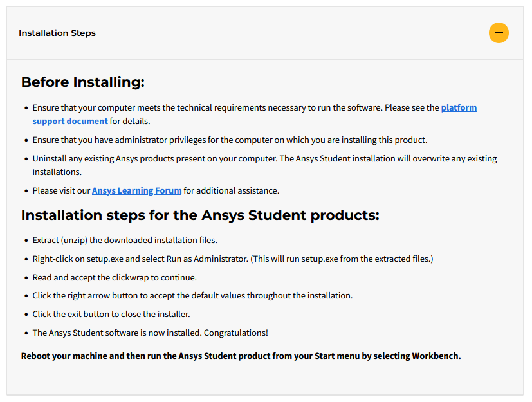Click the exit button instruction line
Screen dimensions: 532x402
(x=111, y=314)
